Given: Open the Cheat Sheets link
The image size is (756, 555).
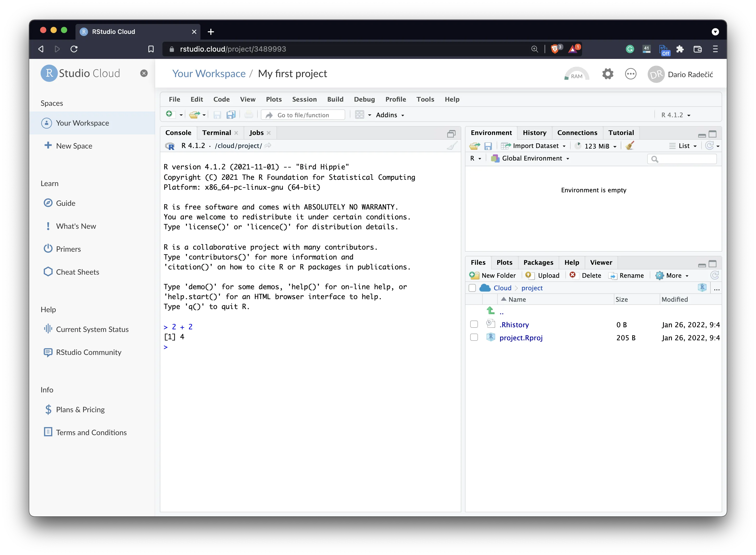Looking at the screenshot, I should tap(77, 272).
